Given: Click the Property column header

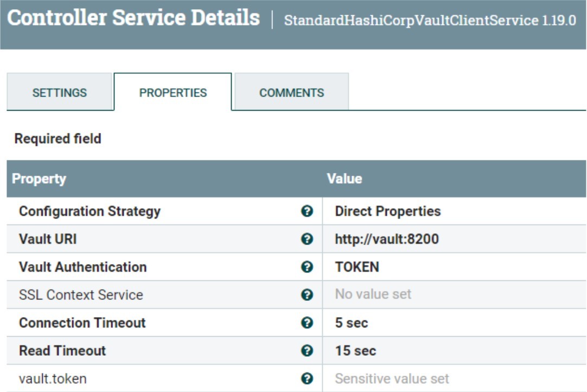Looking at the screenshot, I should point(39,179).
